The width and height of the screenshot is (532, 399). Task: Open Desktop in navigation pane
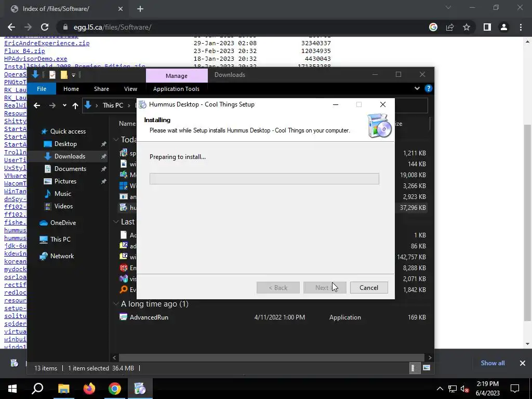click(x=65, y=144)
